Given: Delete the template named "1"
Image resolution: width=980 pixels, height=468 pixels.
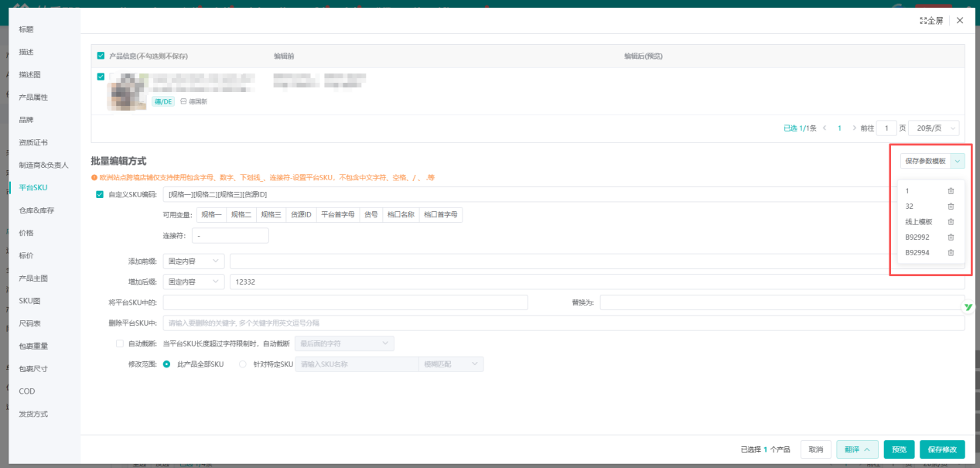Looking at the screenshot, I should click(951, 191).
